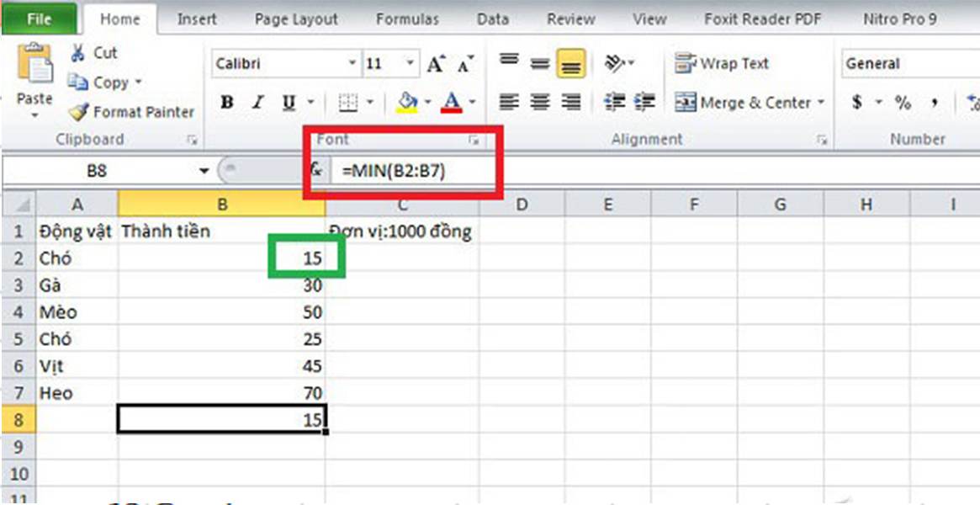This screenshot has height=505, width=980.
Task: Open the Font size dropdown
Action: tap(411, 62)
